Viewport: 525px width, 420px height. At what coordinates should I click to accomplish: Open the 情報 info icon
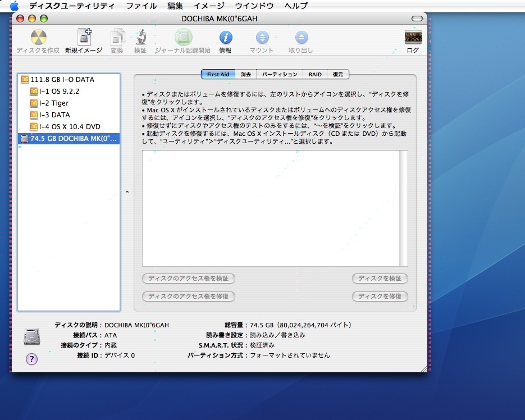pos(225,38)
